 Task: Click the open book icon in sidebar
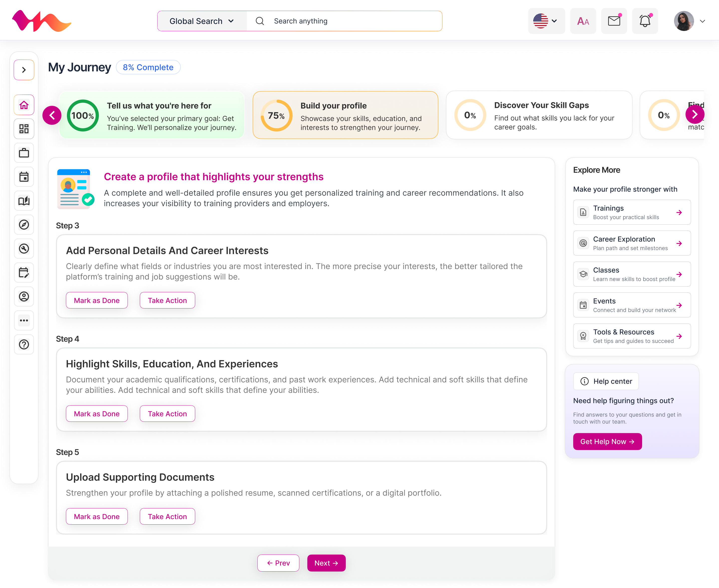[24, 201]
